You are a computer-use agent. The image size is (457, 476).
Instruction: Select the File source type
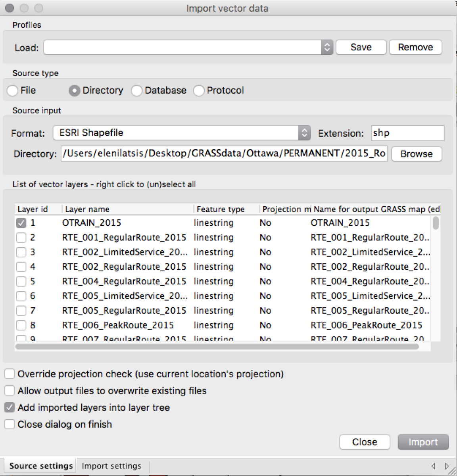click(12, 90)
